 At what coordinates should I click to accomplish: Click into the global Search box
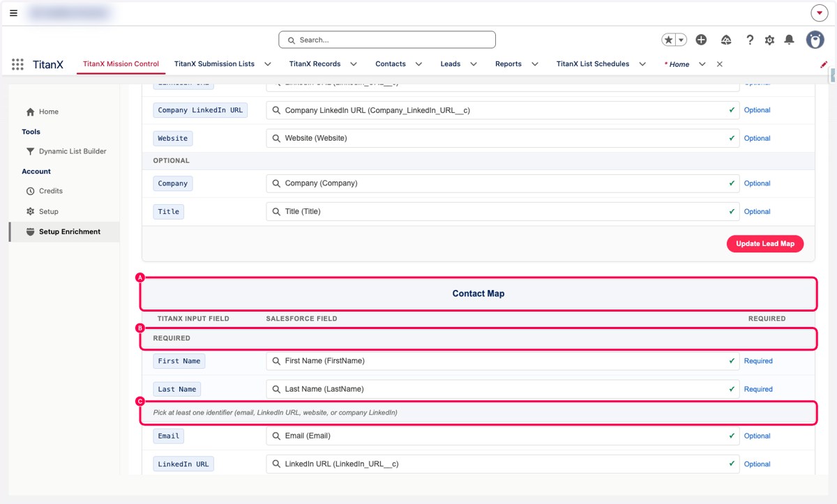tap(387, 40)
